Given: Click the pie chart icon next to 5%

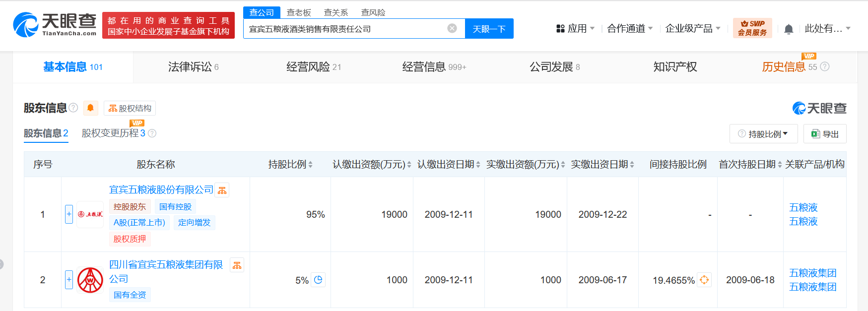Looking at the screenshot, I should coord(318,280).
